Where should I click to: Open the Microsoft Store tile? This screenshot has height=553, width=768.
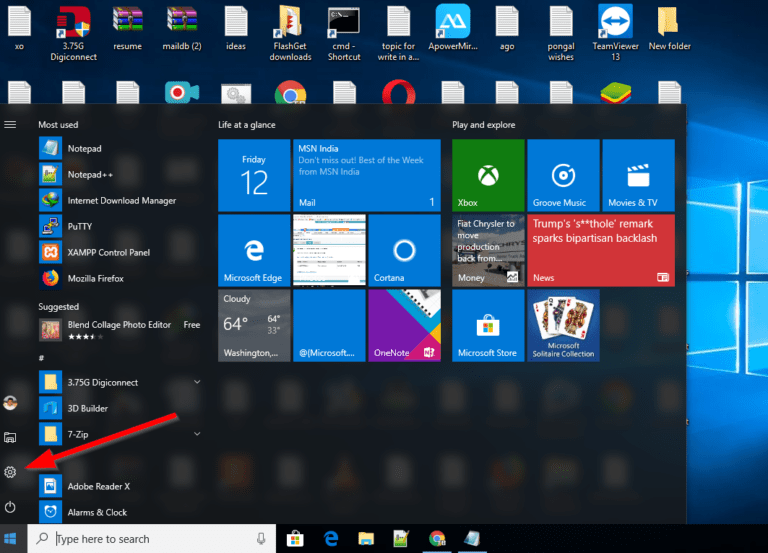tap(488, 325)
